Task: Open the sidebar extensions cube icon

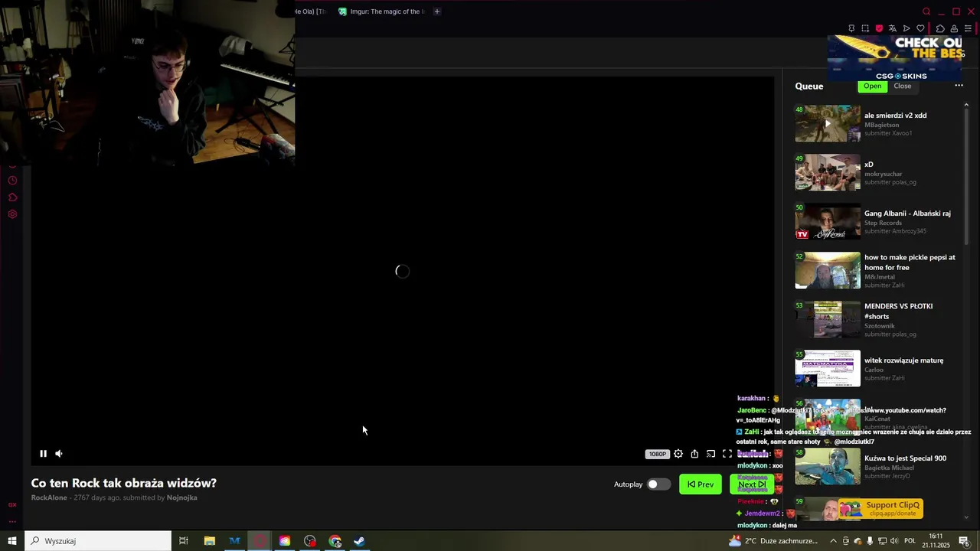Action: point(12,197)
